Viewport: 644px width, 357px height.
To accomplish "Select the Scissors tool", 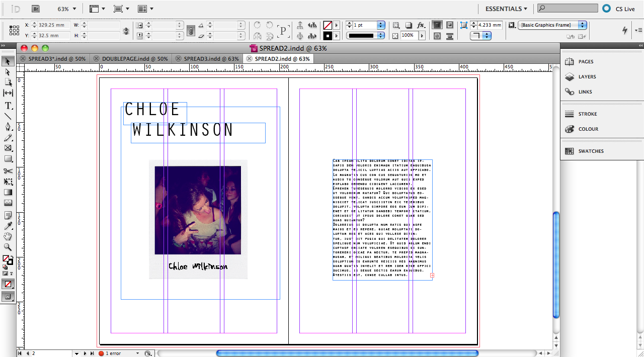I will click(8, 171).
